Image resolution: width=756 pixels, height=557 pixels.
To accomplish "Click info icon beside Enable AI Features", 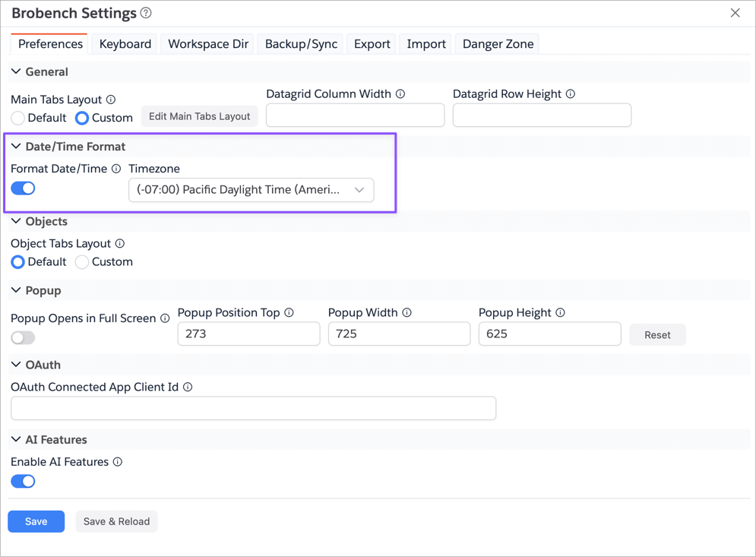I will point(118,462).
